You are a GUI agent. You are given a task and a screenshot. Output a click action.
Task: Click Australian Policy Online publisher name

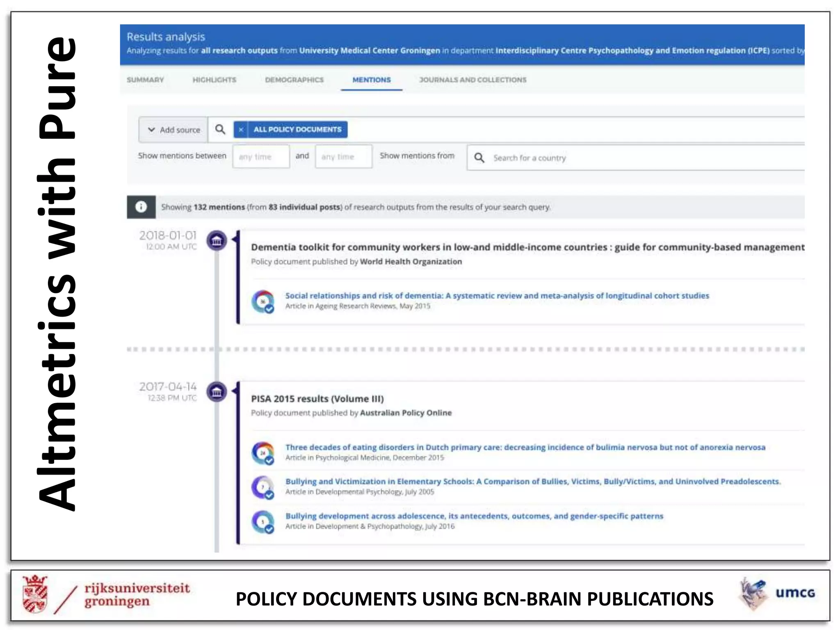406,413
